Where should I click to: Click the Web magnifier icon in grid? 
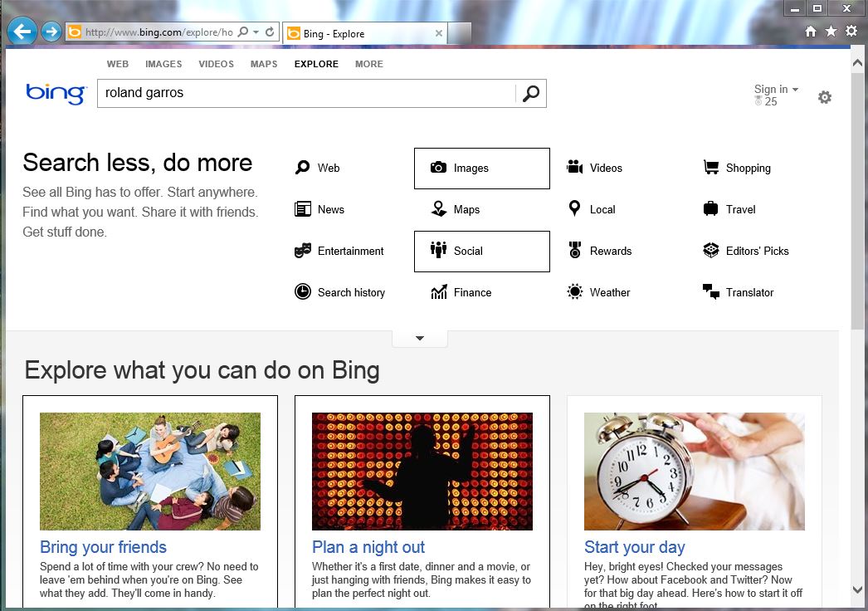click(x=303, y=168)
